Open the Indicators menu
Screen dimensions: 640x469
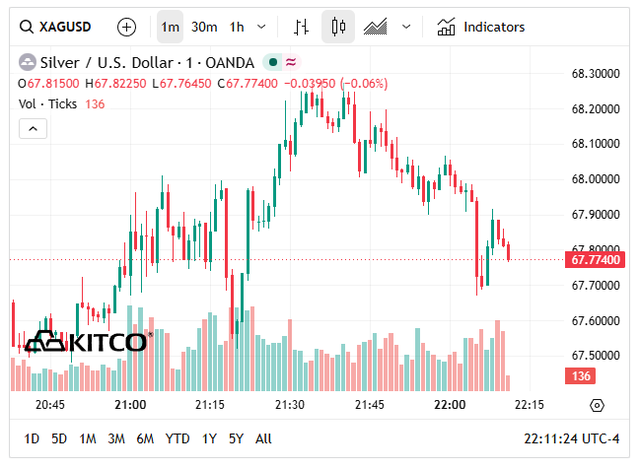pos(481,27)
